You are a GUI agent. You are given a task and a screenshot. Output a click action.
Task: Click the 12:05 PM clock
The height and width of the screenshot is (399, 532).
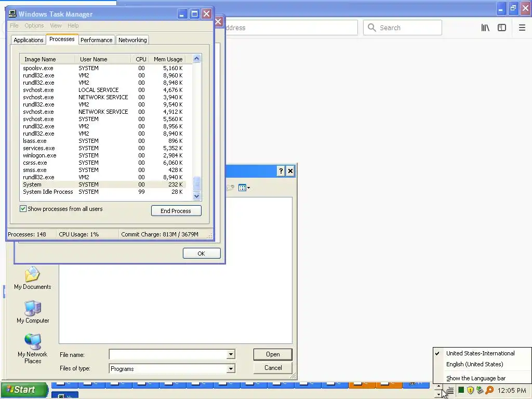(512, 391)
